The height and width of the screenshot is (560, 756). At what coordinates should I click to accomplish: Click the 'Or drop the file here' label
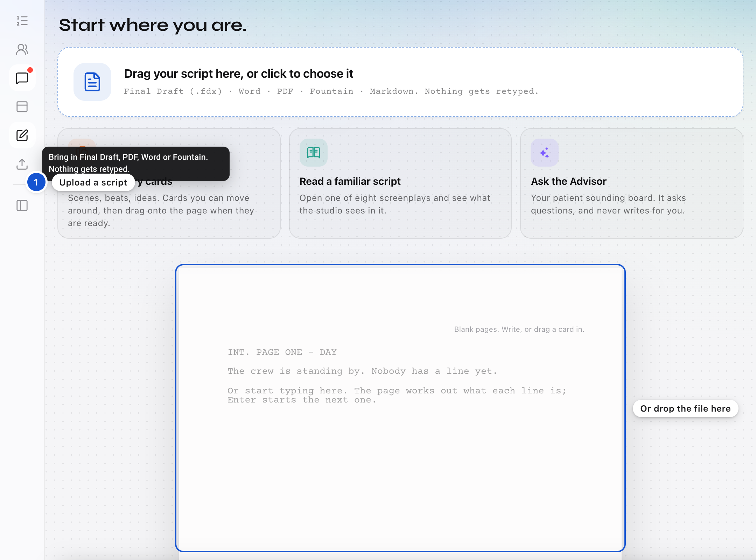pyautogui.click(x=685, y=408)
